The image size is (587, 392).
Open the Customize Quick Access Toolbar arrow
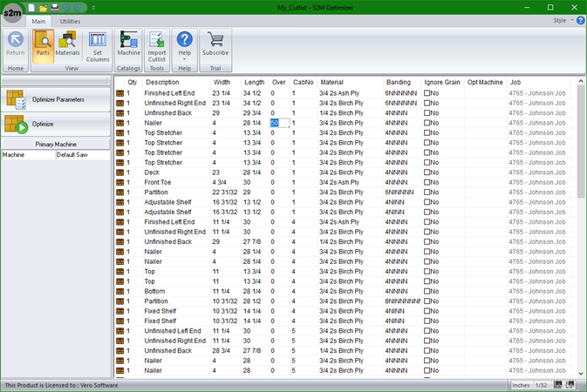click(x=93, y=8)
